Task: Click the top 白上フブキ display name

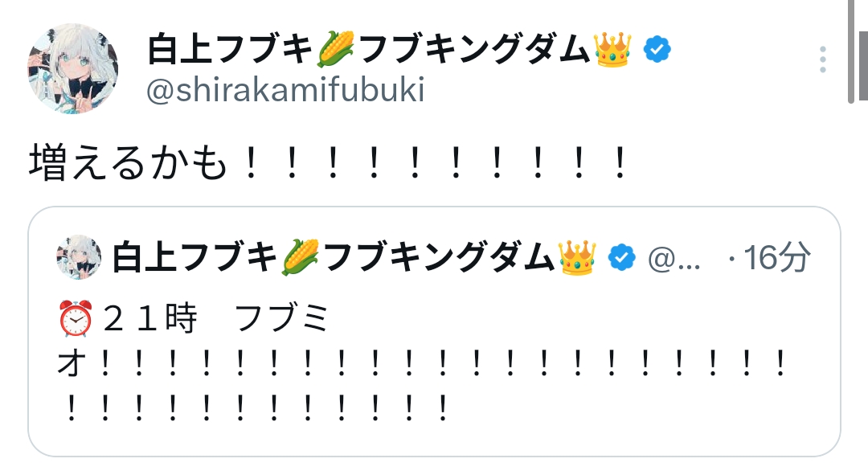Action: point(229,51)
